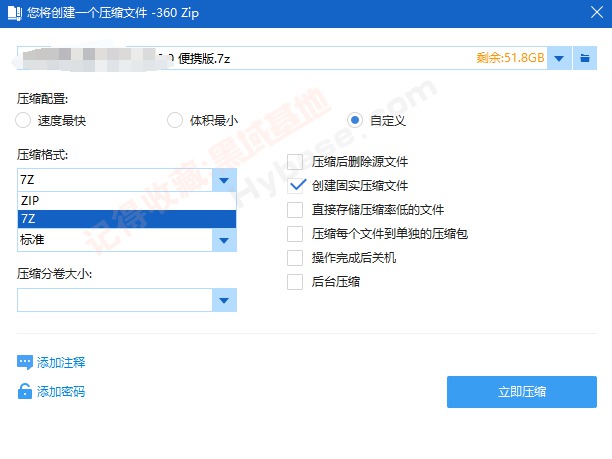The height and width of the screenshot is (459, 612).
Task: Click 立即压缩 button
Action: point(522,392)
